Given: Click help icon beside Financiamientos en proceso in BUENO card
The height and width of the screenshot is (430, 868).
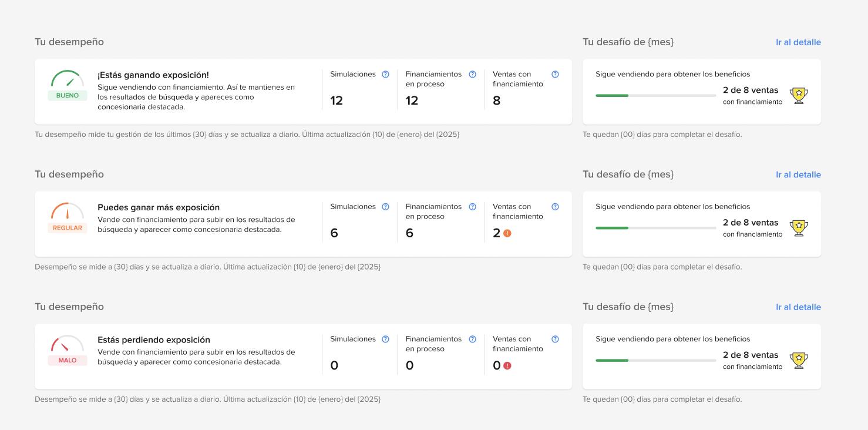Looking at the screenshot, I should coord(472,75).
